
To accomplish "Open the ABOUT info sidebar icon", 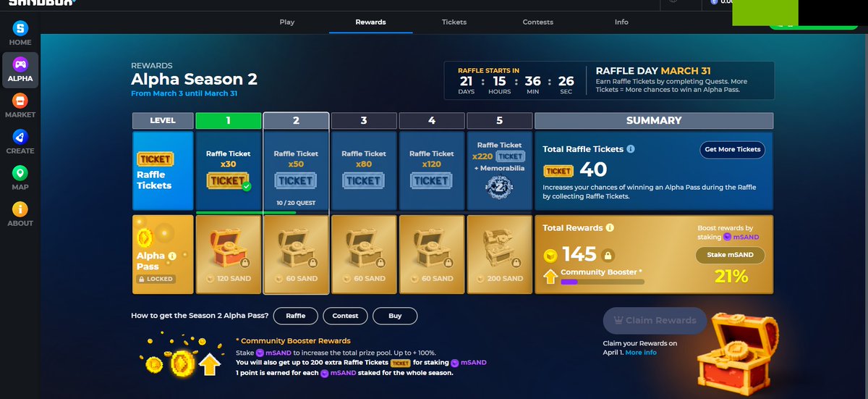I will pyautogui.click(x=20, y=209).
